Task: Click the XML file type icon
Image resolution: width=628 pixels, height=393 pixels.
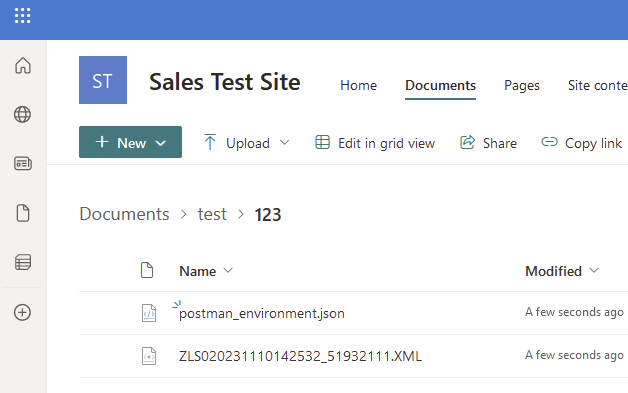Action: tap(149, 356)
